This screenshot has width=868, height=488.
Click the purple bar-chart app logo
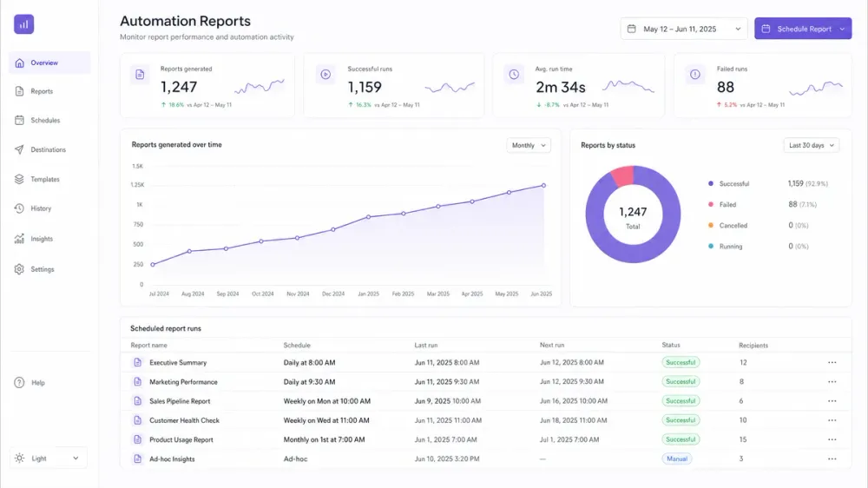coord(23,24)
